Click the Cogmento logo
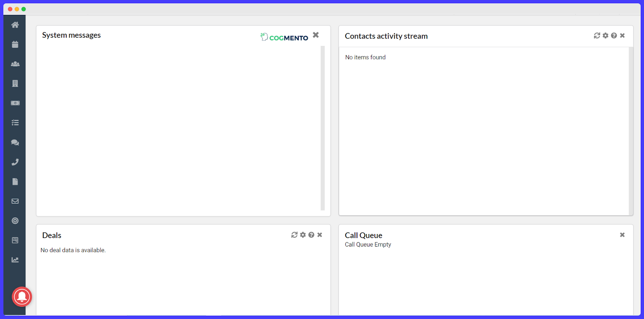Image resolution: width=644 pixels, height=319 pixels. [284, 37]
